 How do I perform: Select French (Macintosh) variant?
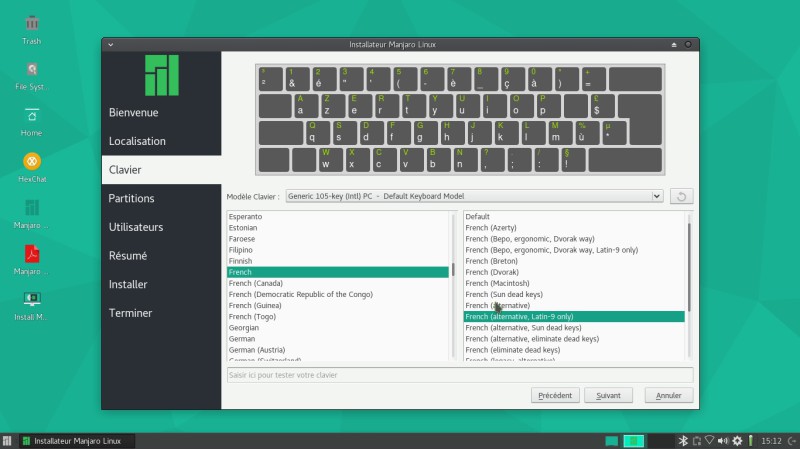coord(574,283)
